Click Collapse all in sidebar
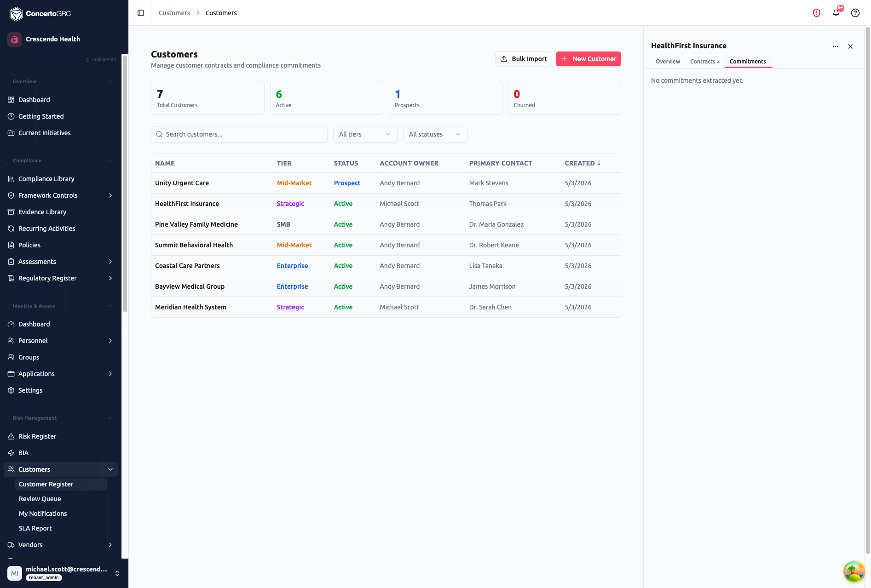Image resolution: width=871 pixels, height=588 pixels. pos(100,60)
